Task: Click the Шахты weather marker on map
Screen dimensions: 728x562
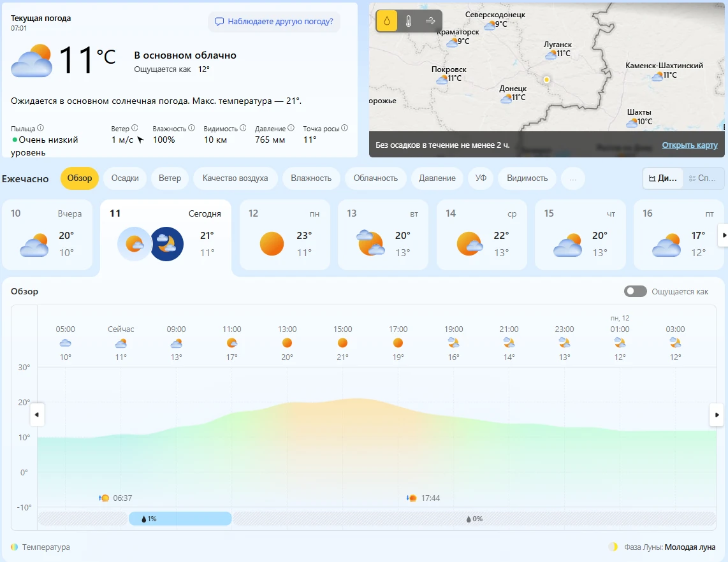Action: (639, 117)
